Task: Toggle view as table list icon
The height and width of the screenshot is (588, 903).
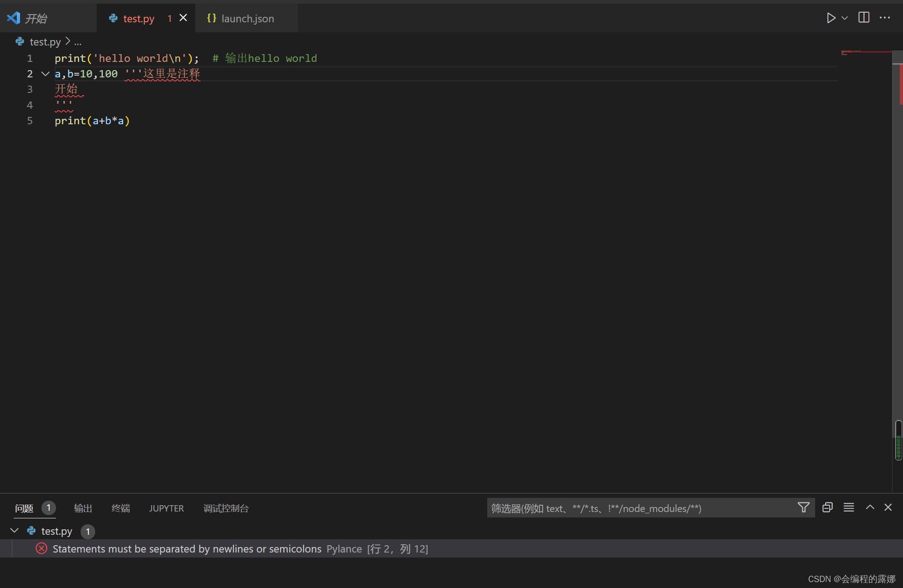Action: 849,507
